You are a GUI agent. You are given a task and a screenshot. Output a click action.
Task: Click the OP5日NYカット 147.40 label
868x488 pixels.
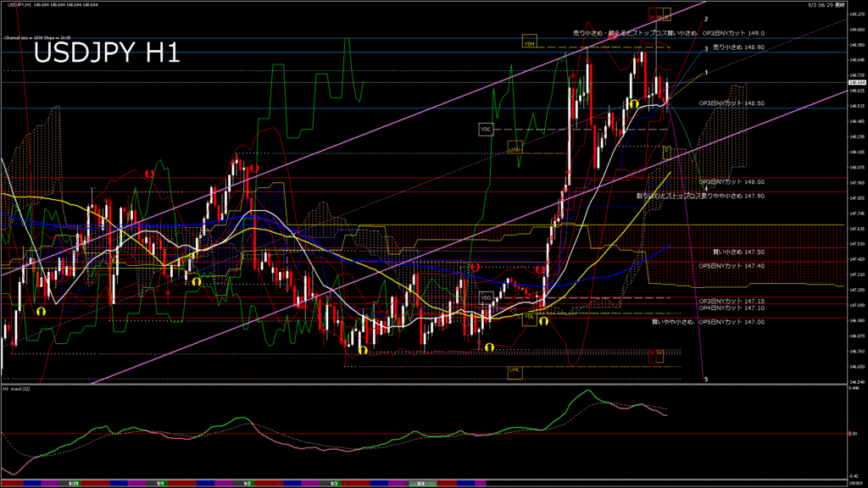pyautogui.click(x=732, y=265)
